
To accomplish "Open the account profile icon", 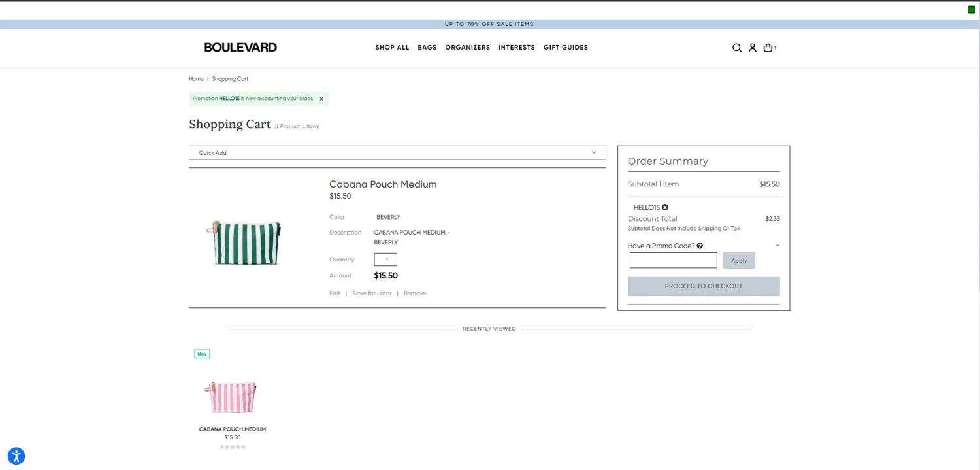I will pyautogui.click(x=753, y=48).
